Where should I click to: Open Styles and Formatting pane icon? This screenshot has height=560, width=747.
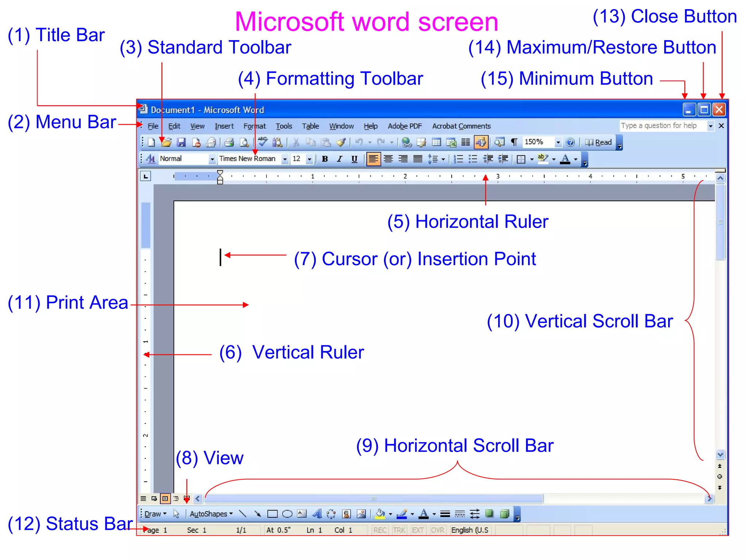(x=151, y=159)
